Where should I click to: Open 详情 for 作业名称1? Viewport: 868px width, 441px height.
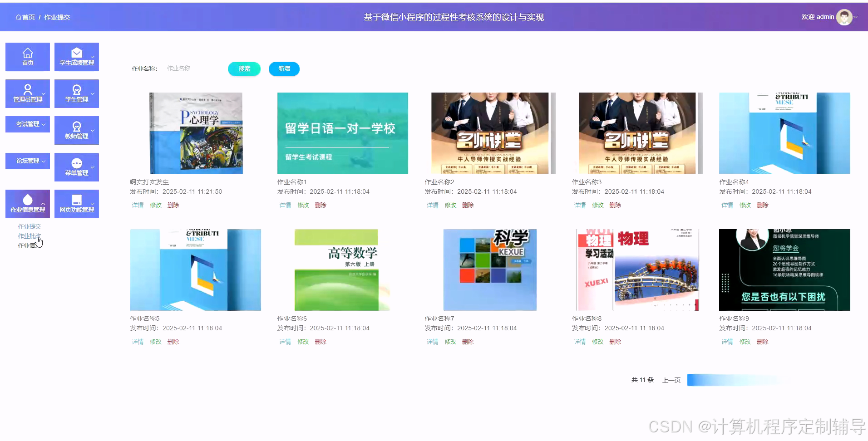click(285, 205)
